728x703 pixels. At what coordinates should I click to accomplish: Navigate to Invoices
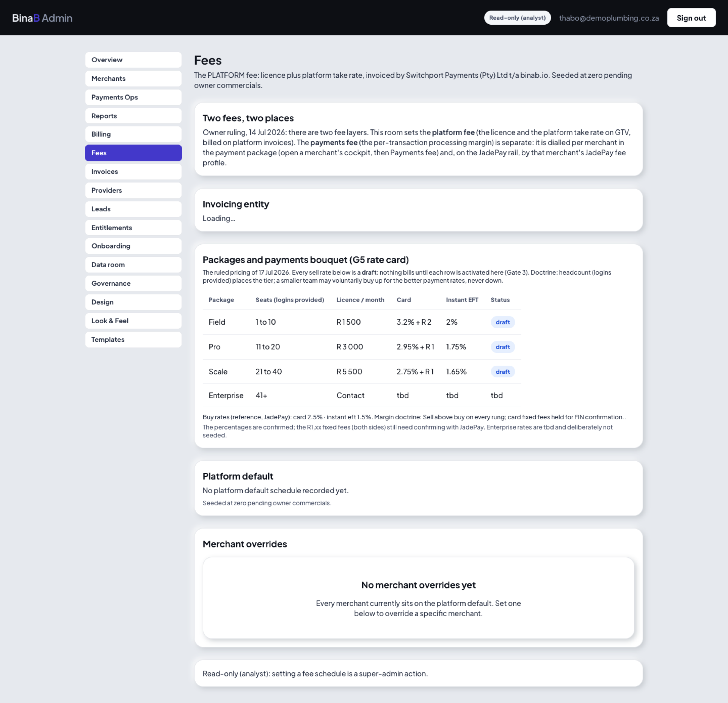pyautogui.click(x=133, y=171)
